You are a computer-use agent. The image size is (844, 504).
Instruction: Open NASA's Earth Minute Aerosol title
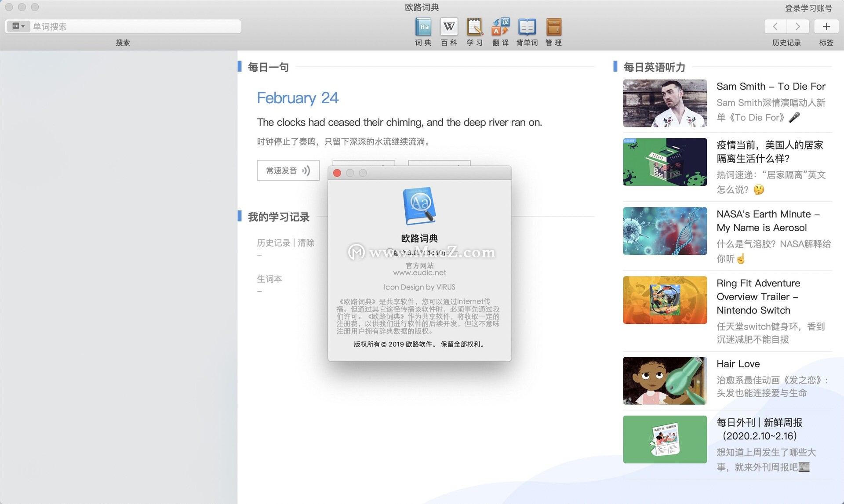tap(768, 221)
